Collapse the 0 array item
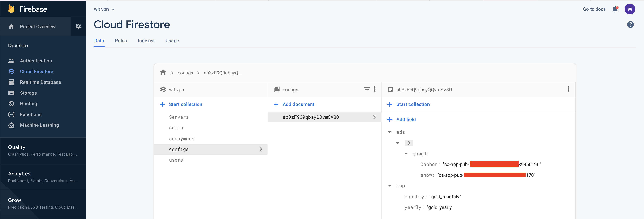Image resolution: width=644 pixels, height=219 pixels. click(x=398, y=143)
